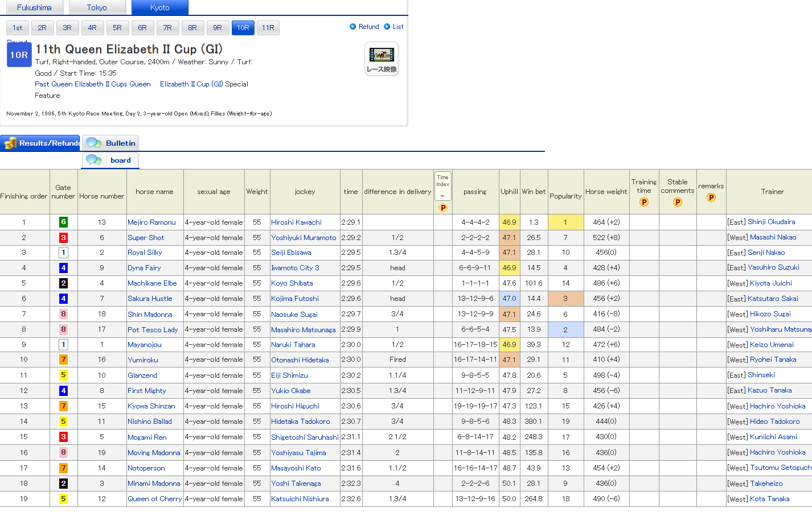Select the 9R race button
The height and width of the screenshot is (512, 812).
click(218, 28)
